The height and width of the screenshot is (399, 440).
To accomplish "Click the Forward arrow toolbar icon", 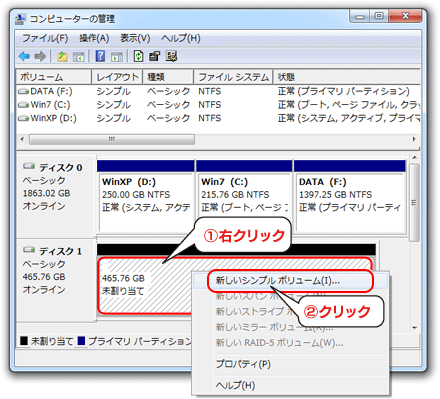I will tap(40, 56).
